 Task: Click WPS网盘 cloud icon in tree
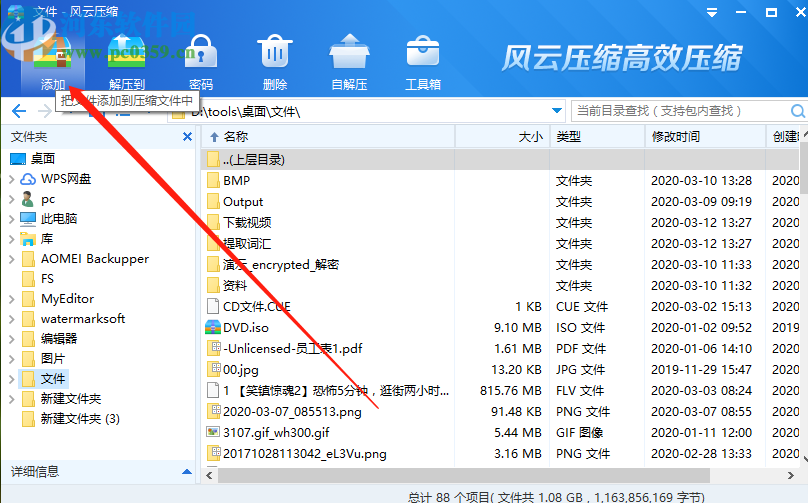tap(28, 179)
